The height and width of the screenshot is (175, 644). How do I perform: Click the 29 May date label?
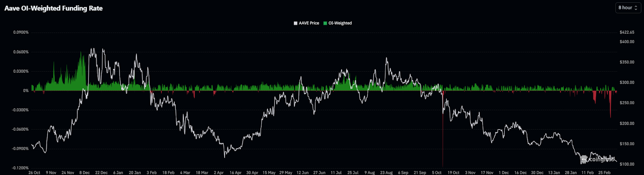286,173
